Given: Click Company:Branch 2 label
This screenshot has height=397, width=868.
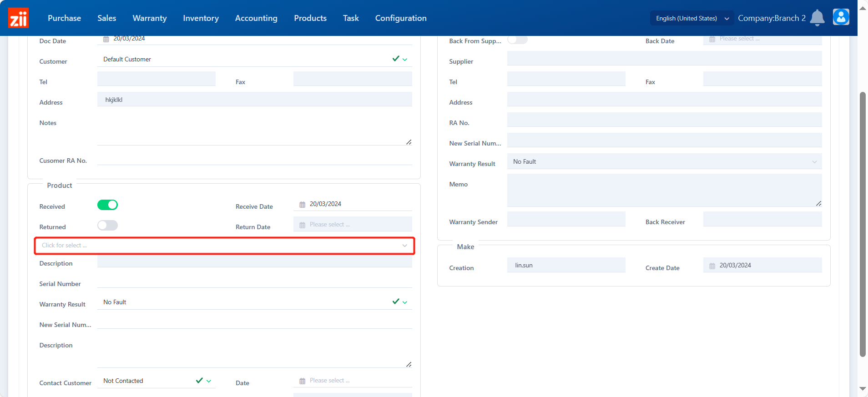Looking at the screenshot, I should tap(772, 18).
